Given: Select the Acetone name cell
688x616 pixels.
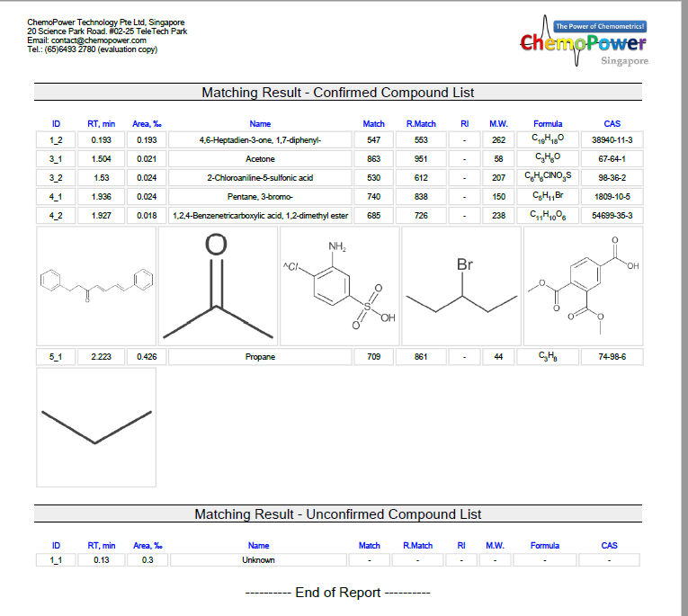Looking at the screenshot, I should tap(260, 159).
